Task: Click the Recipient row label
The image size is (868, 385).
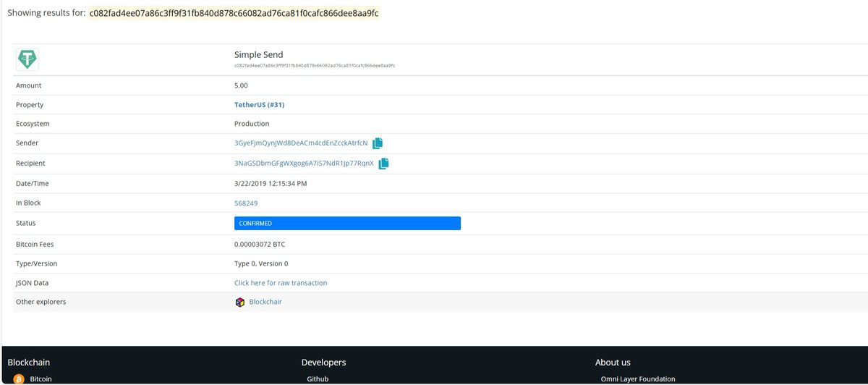Action: click(x=30, y=164)
